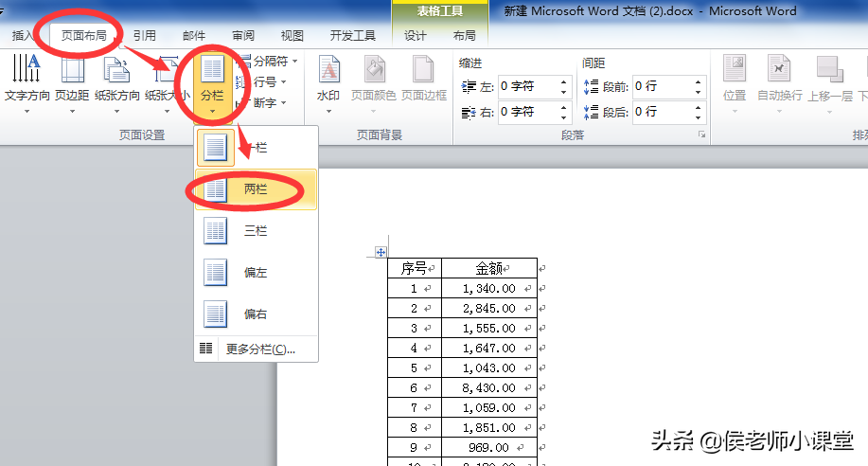Increase right indent with up stepper
The width and height of the screenshot is (868, 466).
click(563, 107)
